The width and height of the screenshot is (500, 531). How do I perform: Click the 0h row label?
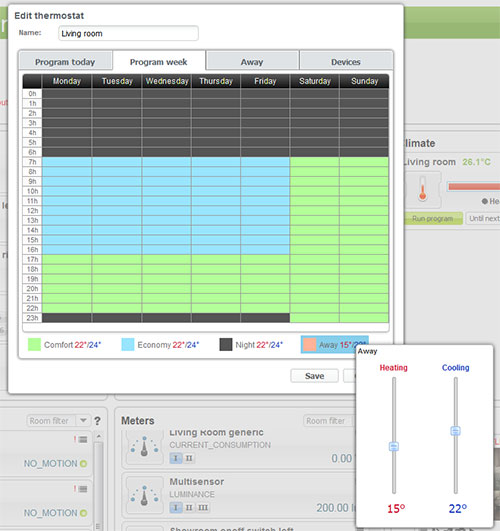(32, 94)
